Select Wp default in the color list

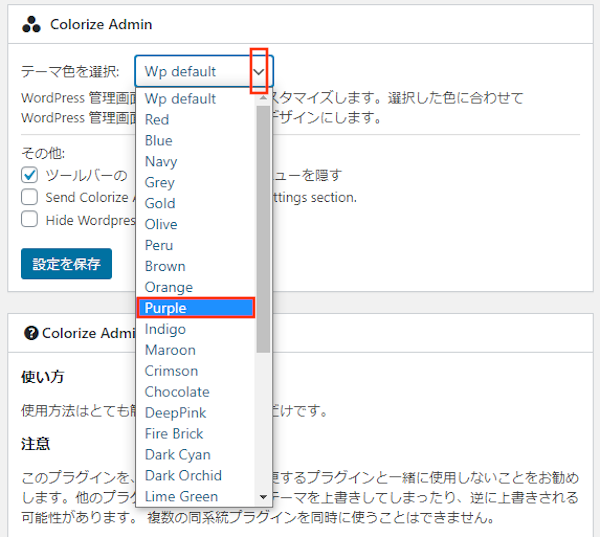pyautogui.click(x=196, y=99)
